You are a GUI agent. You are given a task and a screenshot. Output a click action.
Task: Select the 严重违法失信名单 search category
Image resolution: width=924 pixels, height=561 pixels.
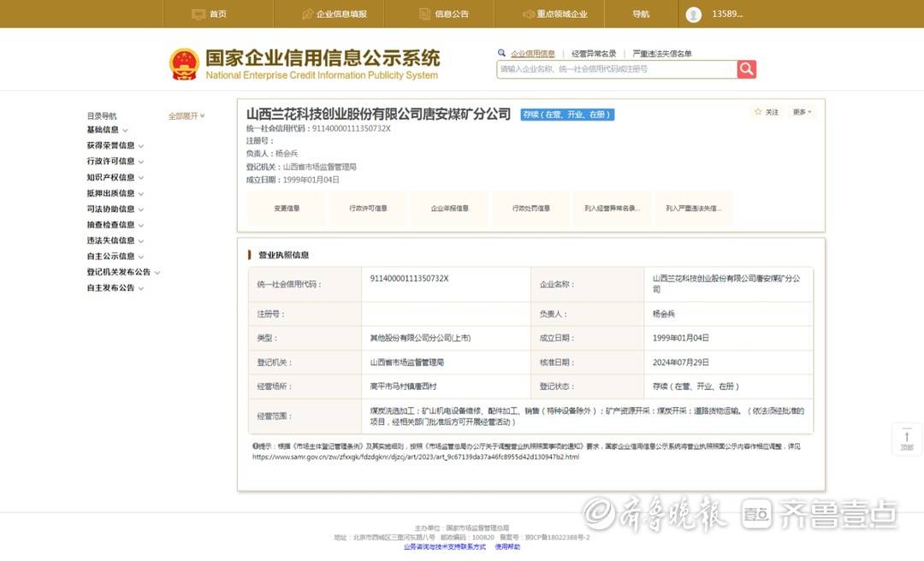661,54
